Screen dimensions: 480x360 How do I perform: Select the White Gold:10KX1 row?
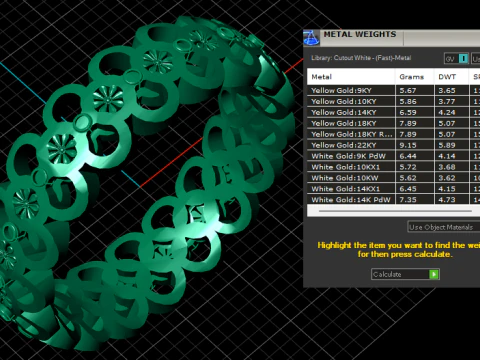click(x=393, y=167)
